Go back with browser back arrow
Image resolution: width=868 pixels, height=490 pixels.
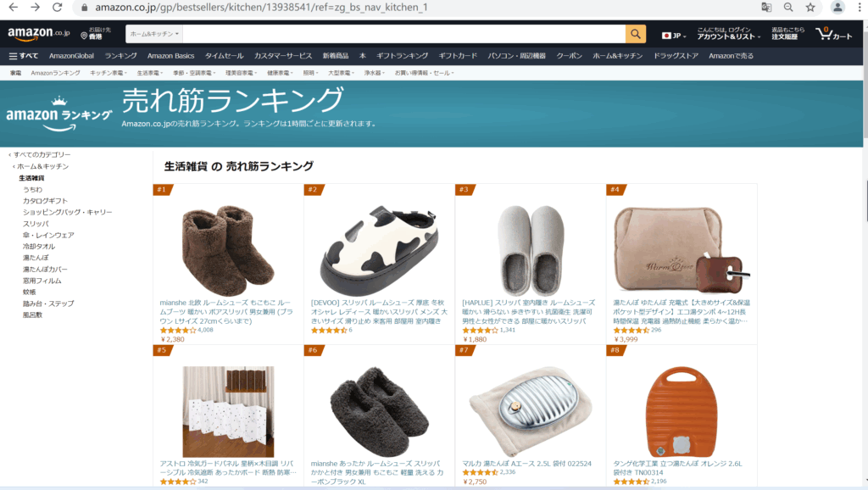[14, 7]
